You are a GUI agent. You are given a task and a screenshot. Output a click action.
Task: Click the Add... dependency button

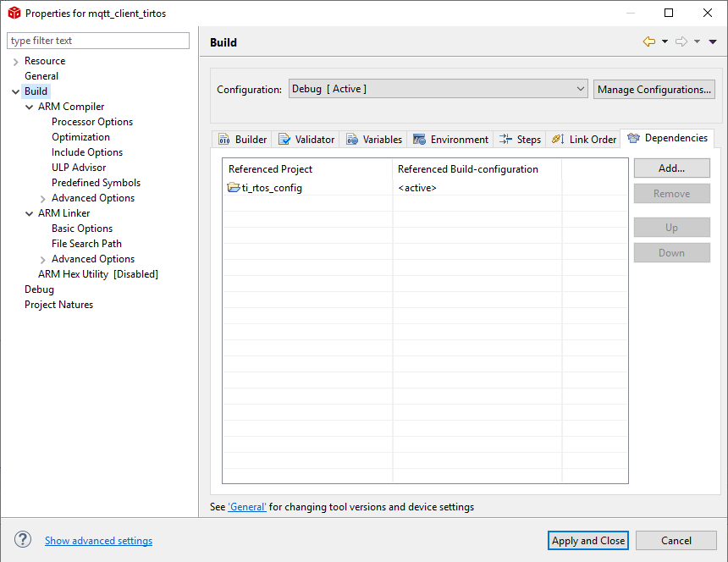click(x=671, y=168)
